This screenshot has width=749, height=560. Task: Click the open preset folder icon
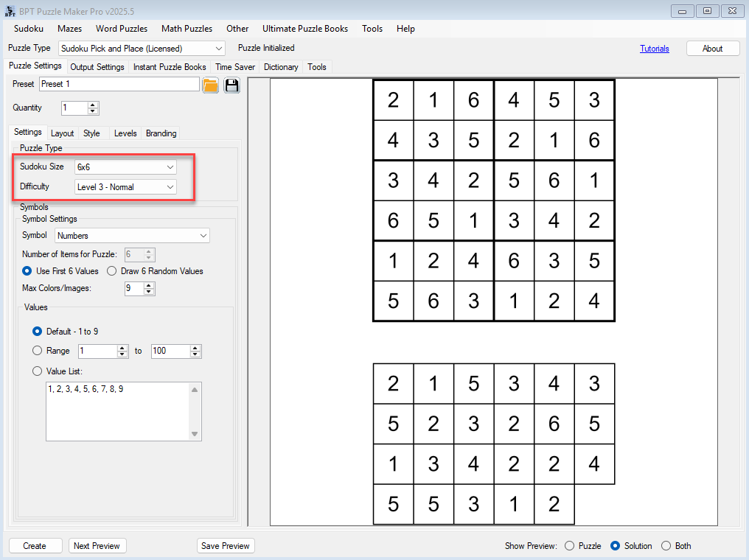tap(211, 85)
